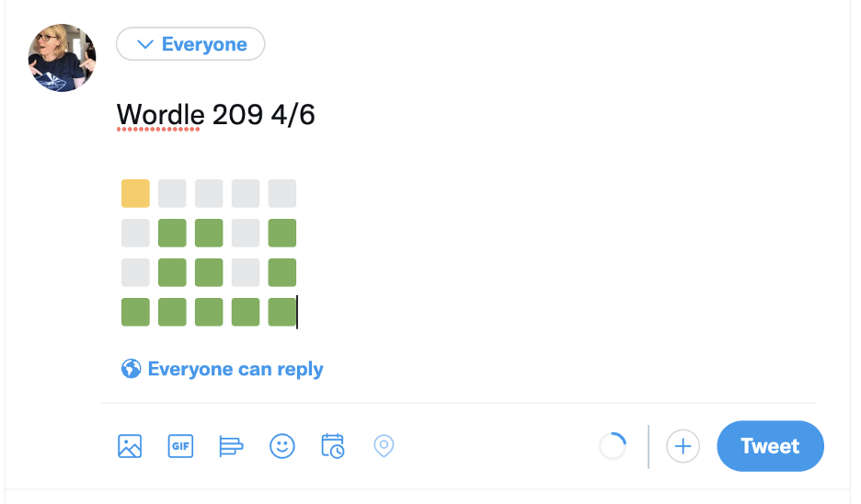The height and width of the screenshot is (504, 861).
Task: Open the Everyone audience dropdown
Action: [x=190, y=44]
